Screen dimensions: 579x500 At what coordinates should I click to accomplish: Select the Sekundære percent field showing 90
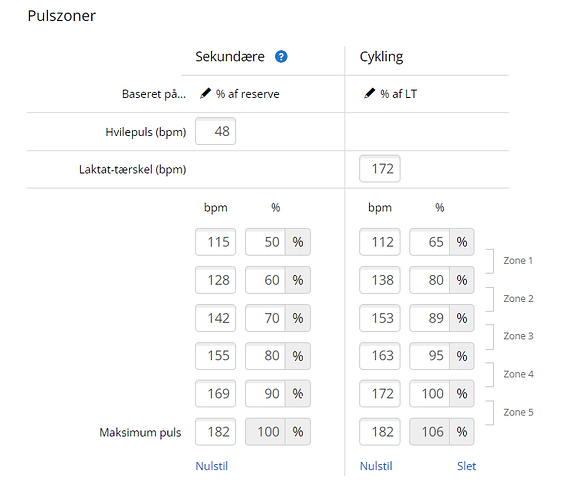(x=265, y=394)
